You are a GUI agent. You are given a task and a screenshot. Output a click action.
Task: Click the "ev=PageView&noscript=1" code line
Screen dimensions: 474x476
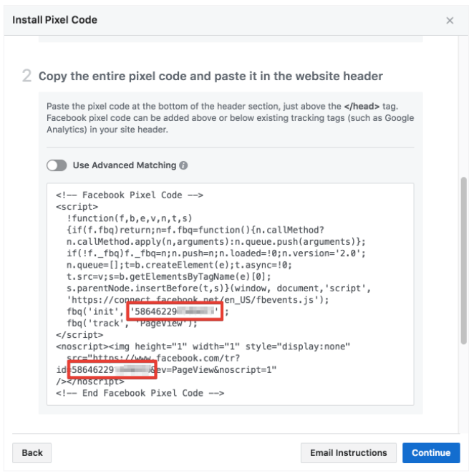click(166, 370)
